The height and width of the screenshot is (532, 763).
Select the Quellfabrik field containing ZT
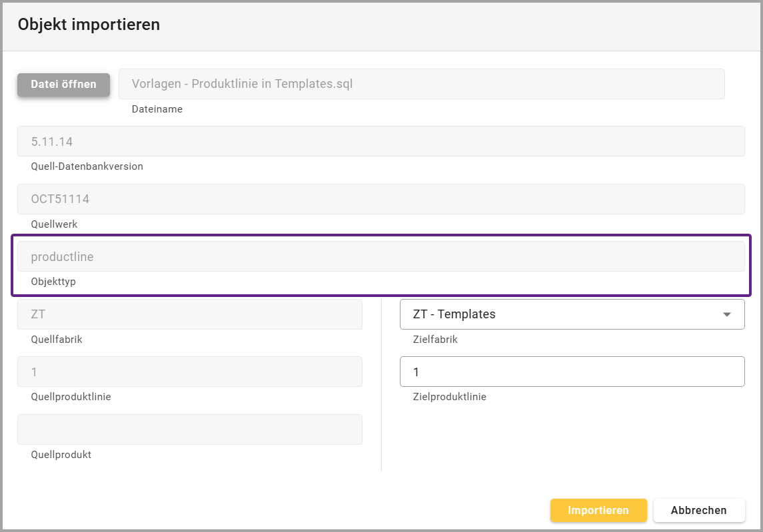(189, 314)
